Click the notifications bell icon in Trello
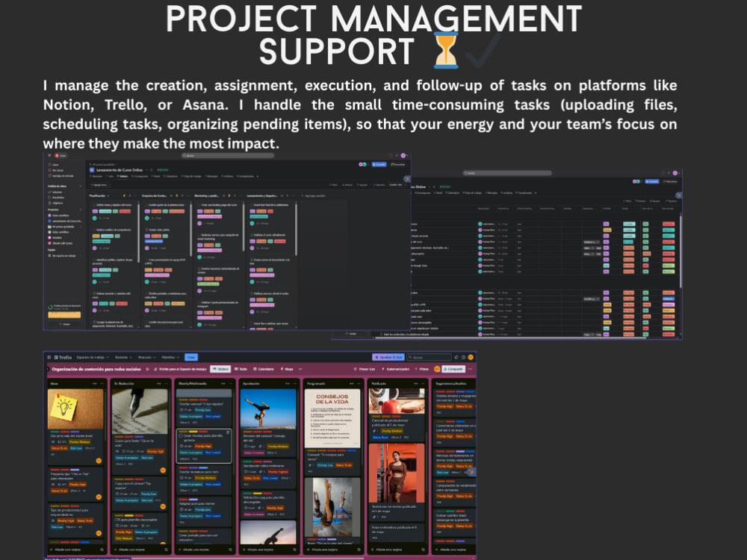 pyautogui.click(x=456, y=357)
